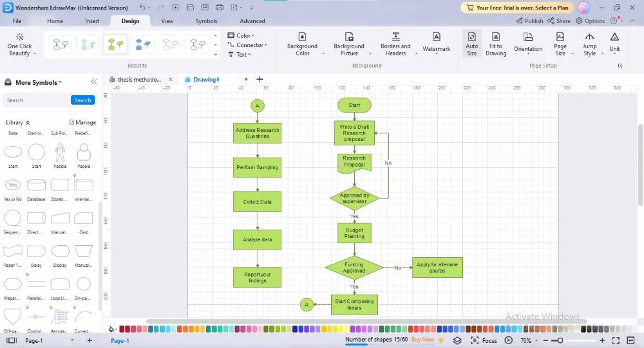Open the Color dropdown in Beautify group
This screenshot has width=644, height=348.
241,36
